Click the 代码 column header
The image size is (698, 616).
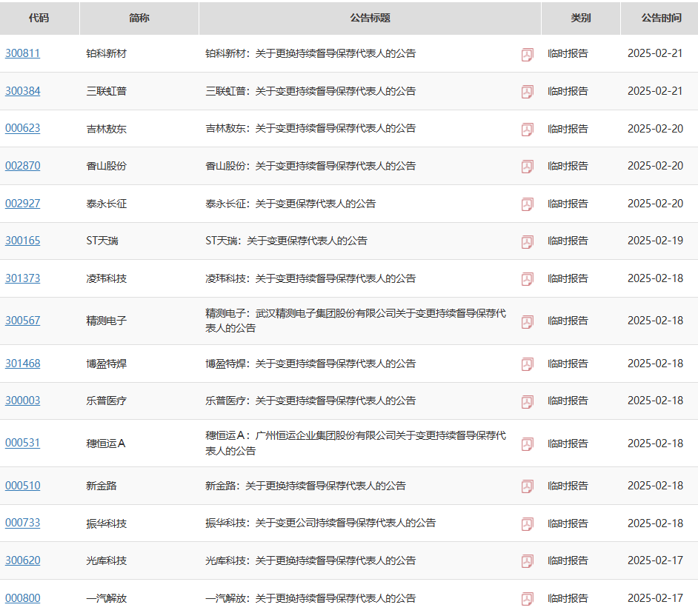point(39,18)
